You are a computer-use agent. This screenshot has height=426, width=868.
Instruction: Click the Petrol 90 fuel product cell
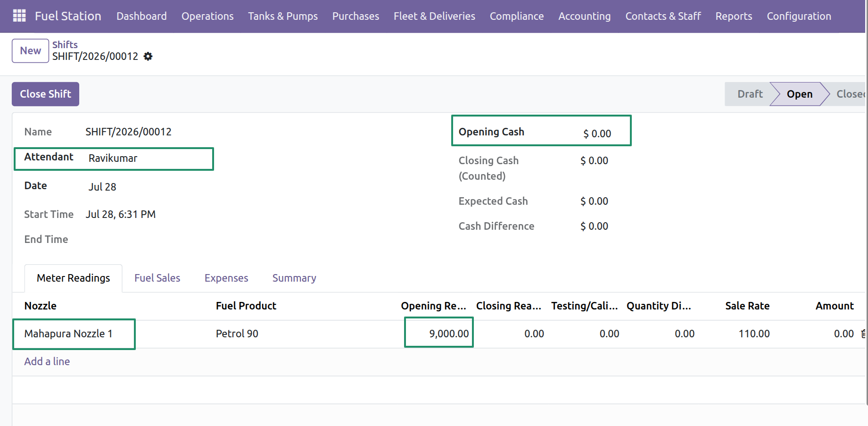(x=237, y=334)
